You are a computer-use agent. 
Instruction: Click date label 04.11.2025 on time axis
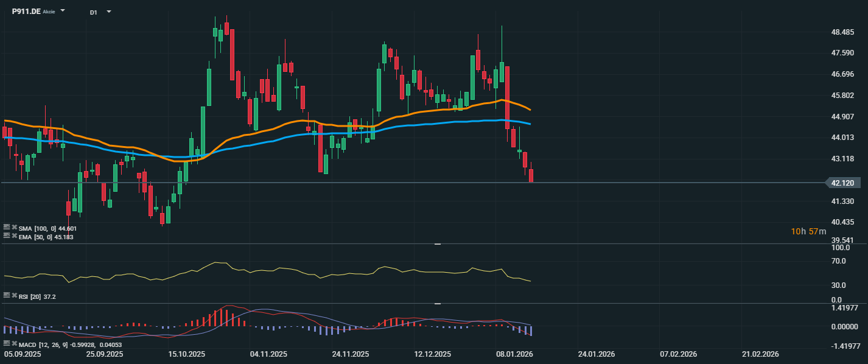(269, 354)
